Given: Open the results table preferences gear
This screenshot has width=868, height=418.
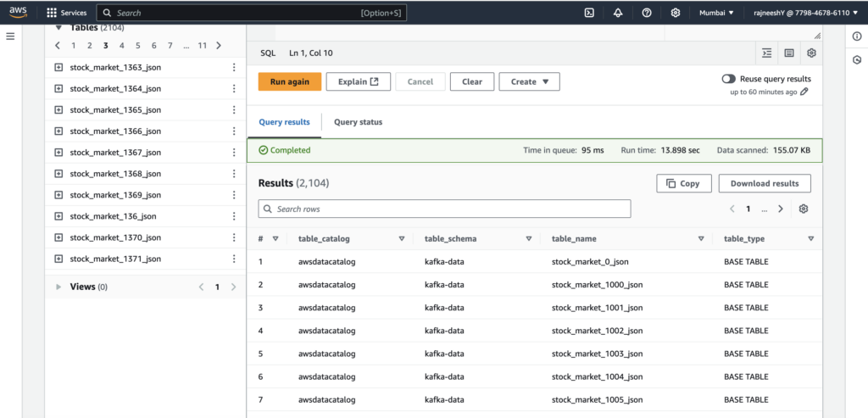Looking at the screenshot, I should tap(804, 209).
